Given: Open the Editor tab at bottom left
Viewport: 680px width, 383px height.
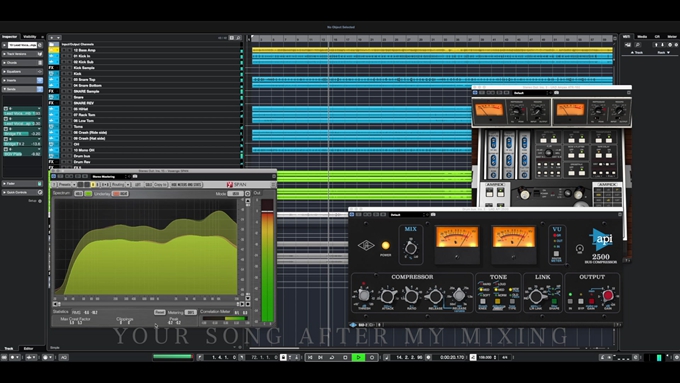Looking at the screenshot, I should coord(28,348).
